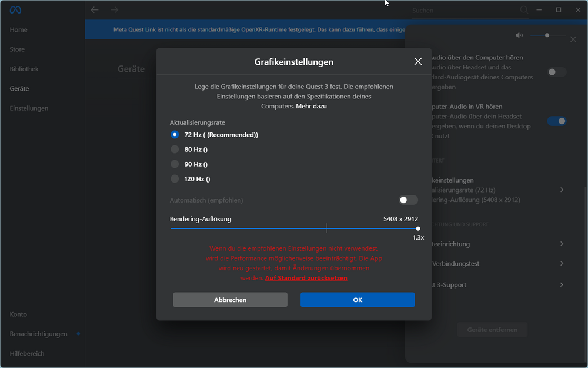The width and height of the screenshot is (588, 368).
Task: Expand the Quest 3-Support row chevron
Action: pos(562,284)
